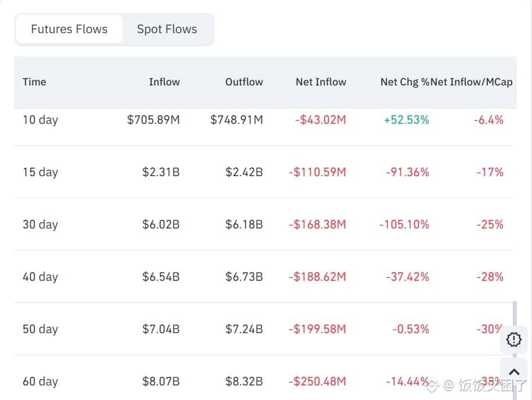Image resolution: width=532 pixels, height=400 pixels.
Task: Click the Inflow column header
Action: [x=164, y=82]
